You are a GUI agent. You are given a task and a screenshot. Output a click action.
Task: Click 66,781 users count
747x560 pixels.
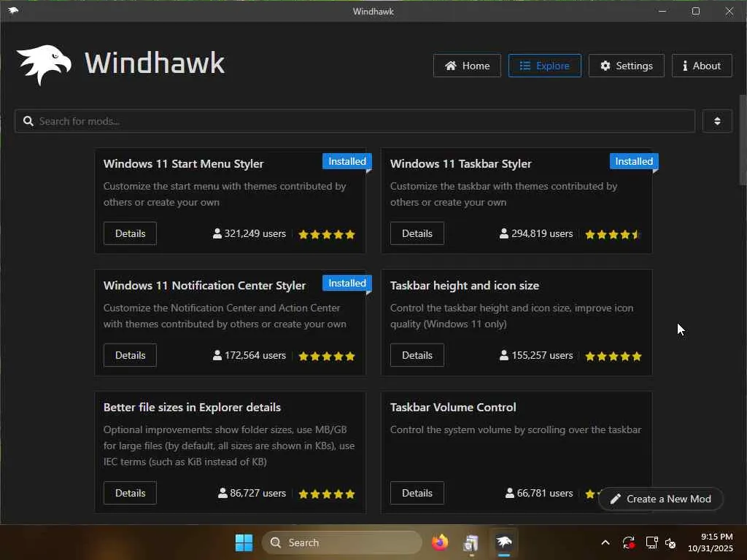(x=539, y=494)
